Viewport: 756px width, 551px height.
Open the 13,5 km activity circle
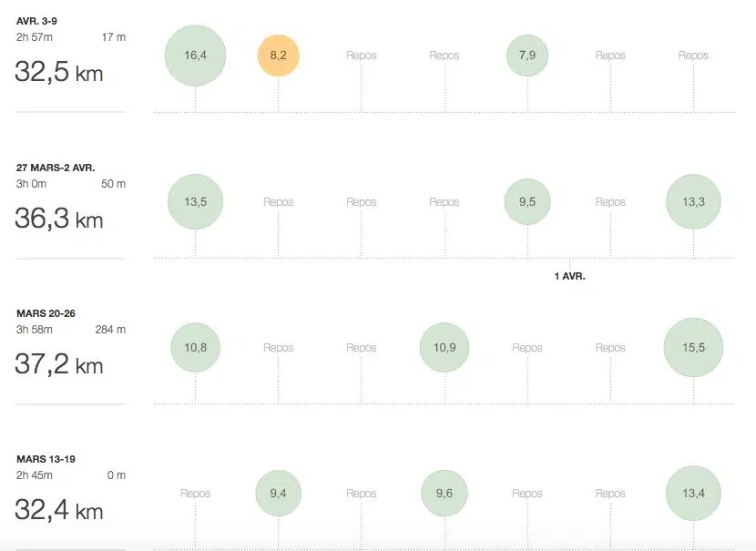pos(195,202)
